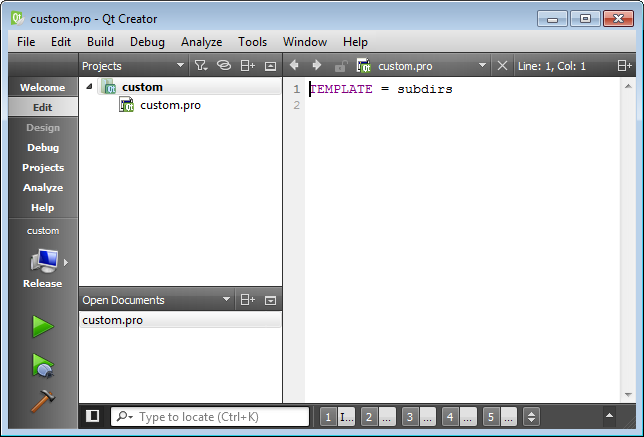Click the file lock icon
The width and height of the screenshot is (644, 437).
(340, 66)
